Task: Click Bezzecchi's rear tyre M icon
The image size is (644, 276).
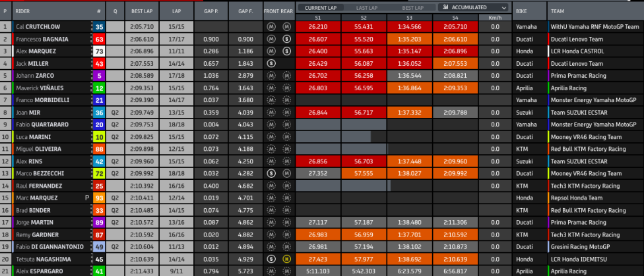Action: tap(286, 173)
